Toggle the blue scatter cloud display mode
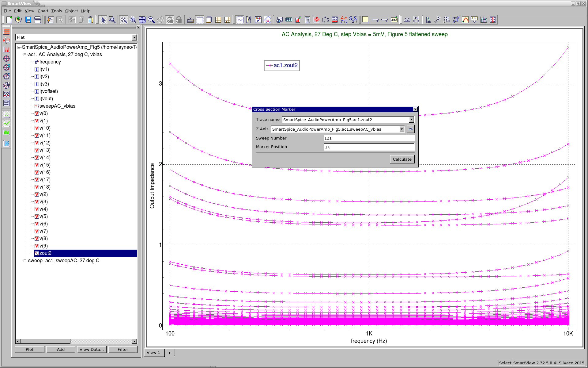This screenshot has width=588, height=368. click(x=6, y=143)
